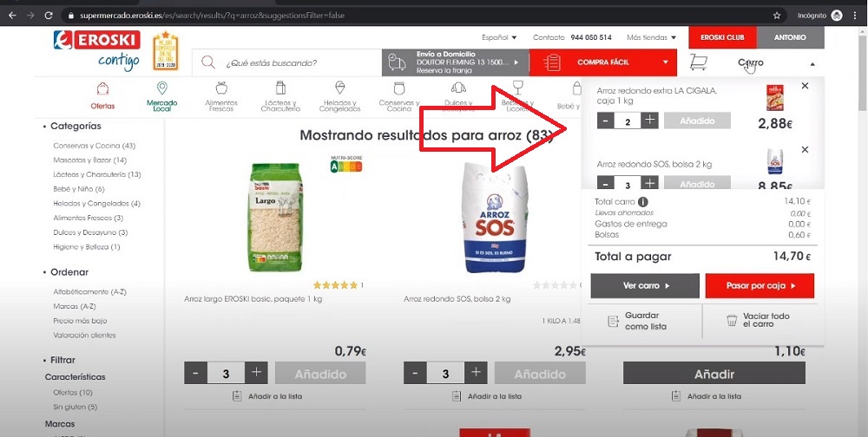Decrease LA CIGALA rice quantity in cart
Viewport: 868px width, 437px height.
(606, 121)
